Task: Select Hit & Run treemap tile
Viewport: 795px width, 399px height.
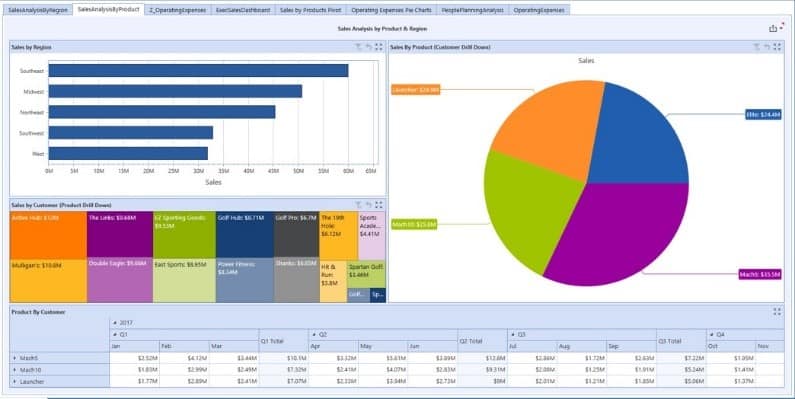Action: (x=333, y=281)
